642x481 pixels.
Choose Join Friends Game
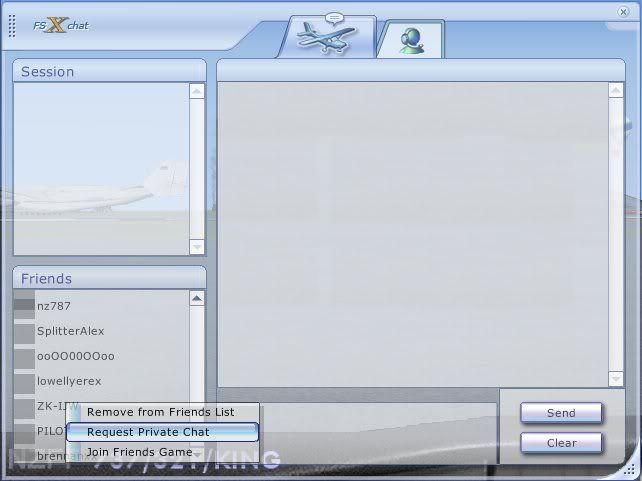pos(162,452)
